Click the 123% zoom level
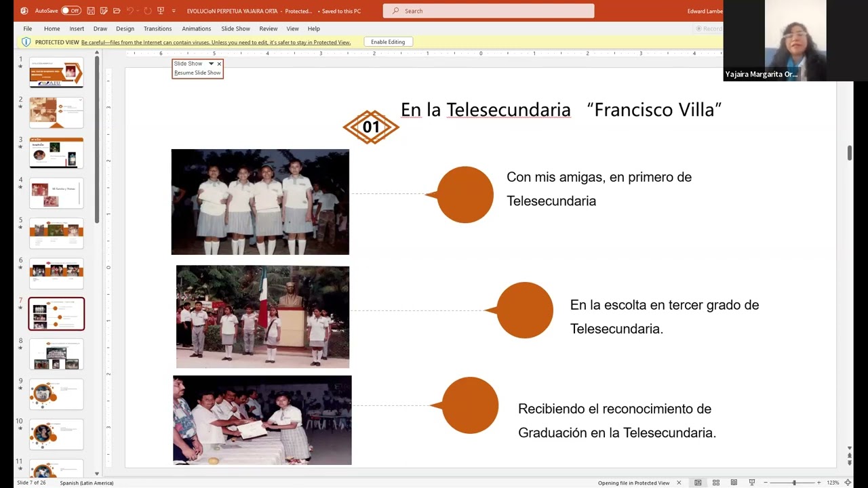This screenshot has height=488, width=868. (x=833, y=483)
